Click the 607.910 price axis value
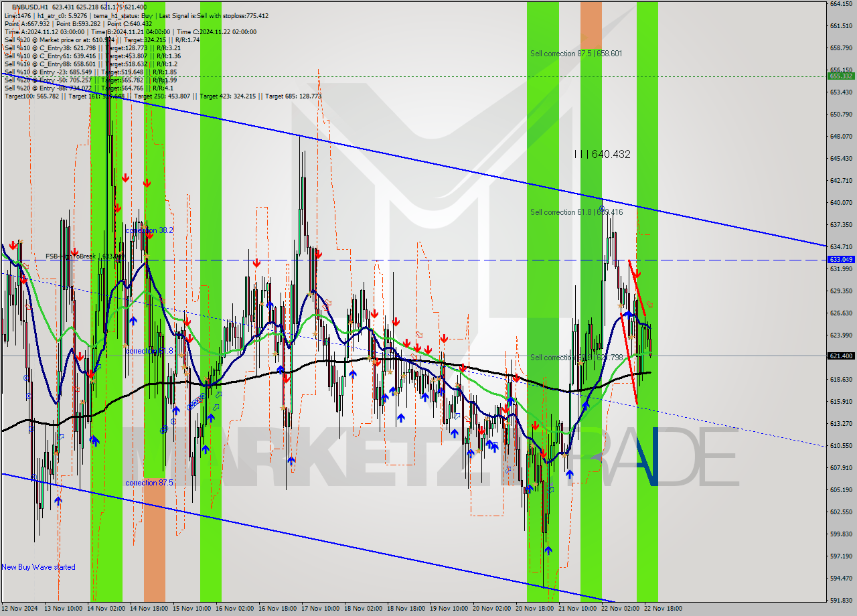The width and height of the screenshot is (857, 616). 841,467
